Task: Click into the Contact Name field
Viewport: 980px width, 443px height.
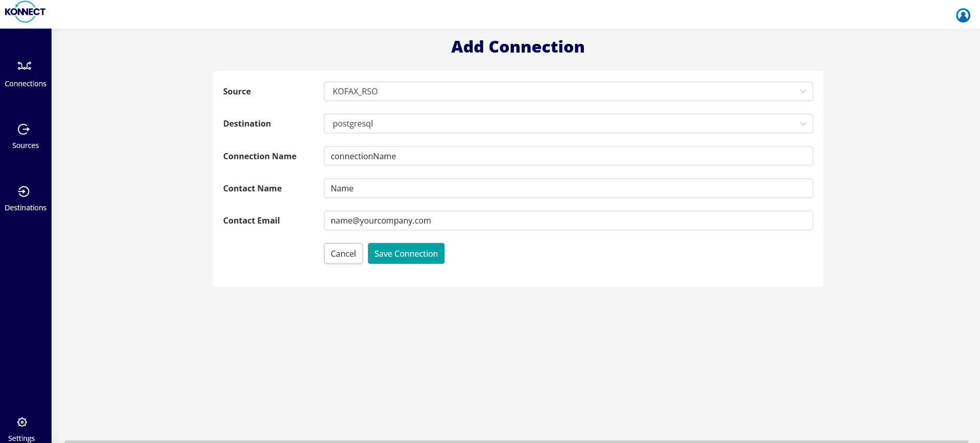Action: [568, 188]
